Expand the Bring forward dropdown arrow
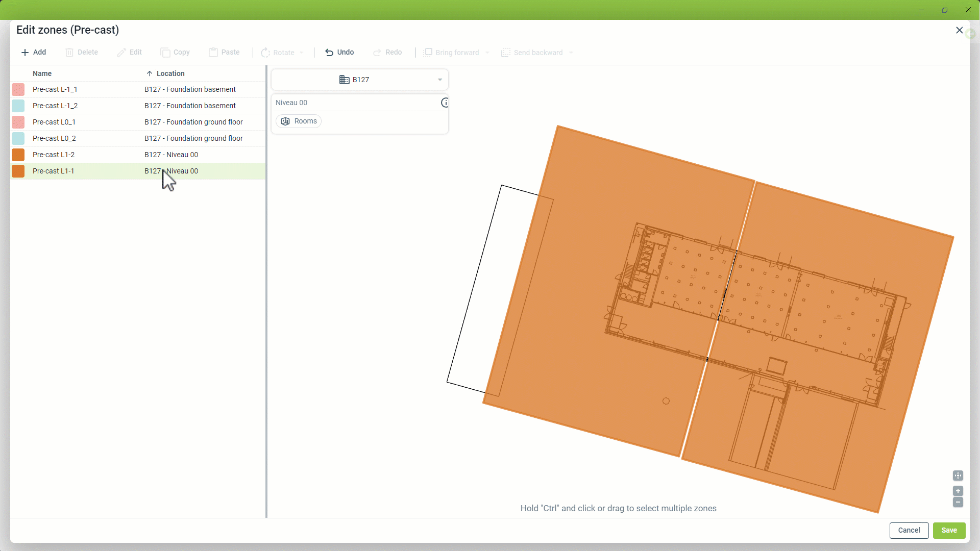This screenshot has height=551, width=980. coord(487,53)
